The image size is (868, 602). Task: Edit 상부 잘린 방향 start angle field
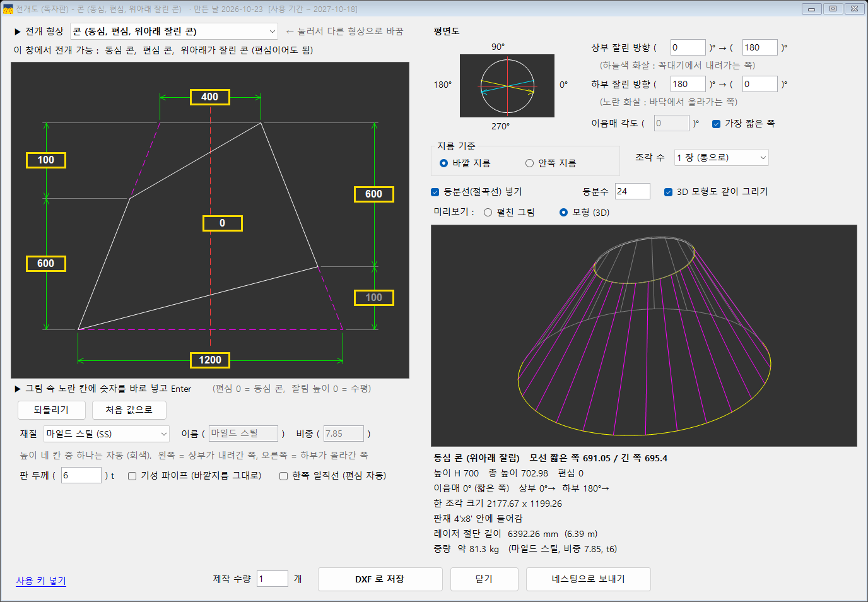pyautogui.click(x=688, y=48)
